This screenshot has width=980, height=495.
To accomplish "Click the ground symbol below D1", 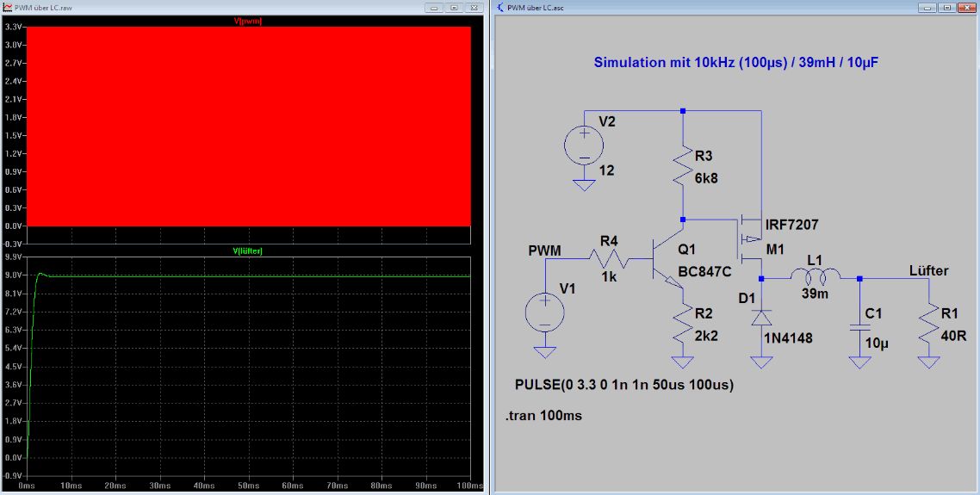I will [x=760, y=362].
